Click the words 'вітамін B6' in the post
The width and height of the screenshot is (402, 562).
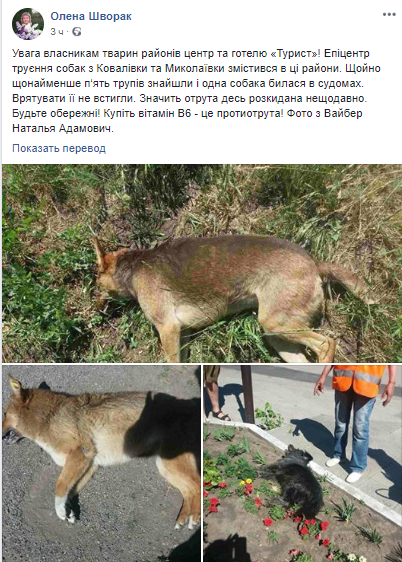(x=165, y=113)
